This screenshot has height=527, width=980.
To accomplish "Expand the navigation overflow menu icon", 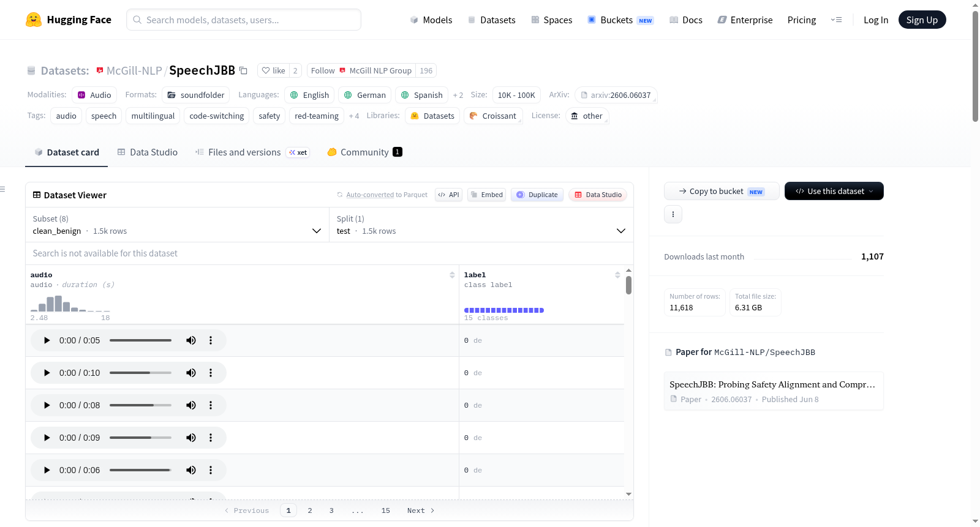I will click(x=836, y=20).
